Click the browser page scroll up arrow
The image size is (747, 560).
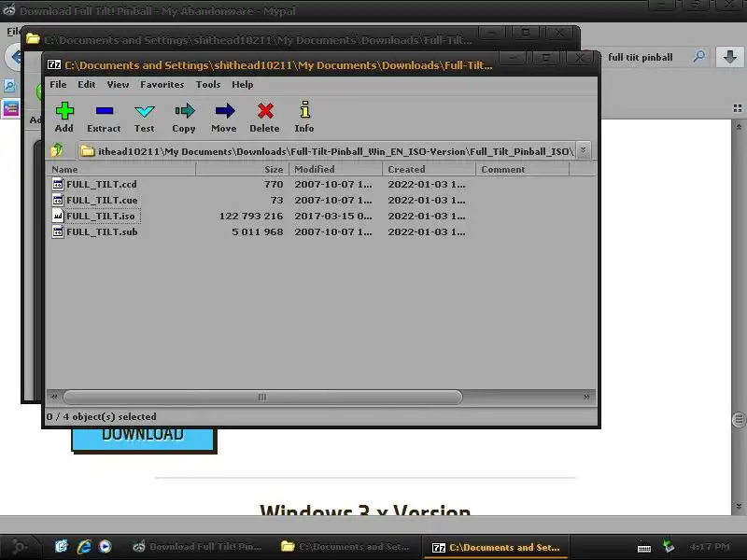coord(739,127)
